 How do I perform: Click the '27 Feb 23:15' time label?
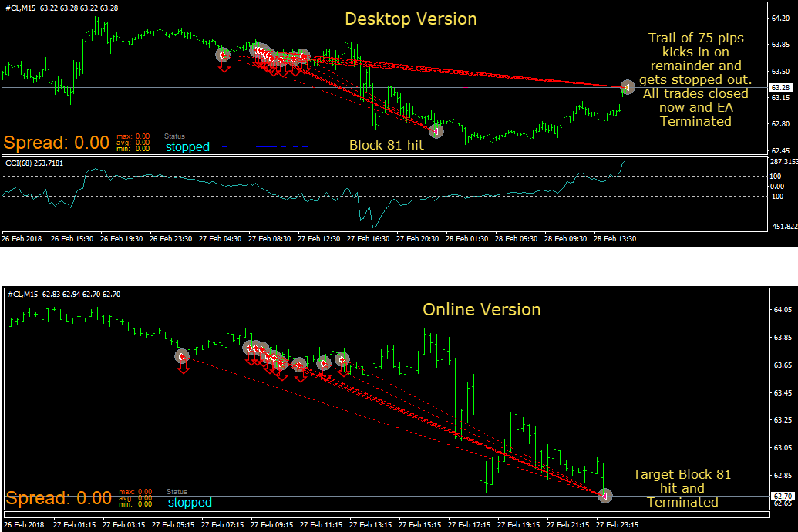pyautogui.click(x=618, y=525)
